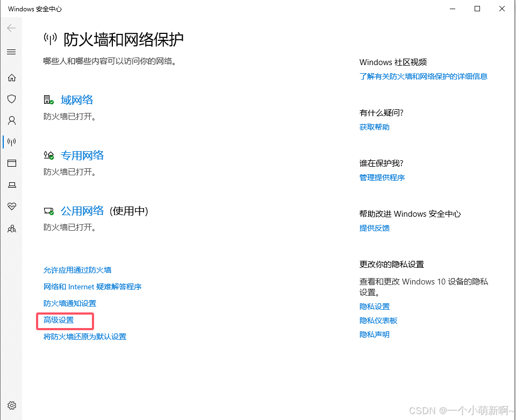Image resolution: width=516 pixels, height=420 pixels.
Task: Click Windows 社区视频 heading
Action: pyautogui.click(x=393, y=62)
